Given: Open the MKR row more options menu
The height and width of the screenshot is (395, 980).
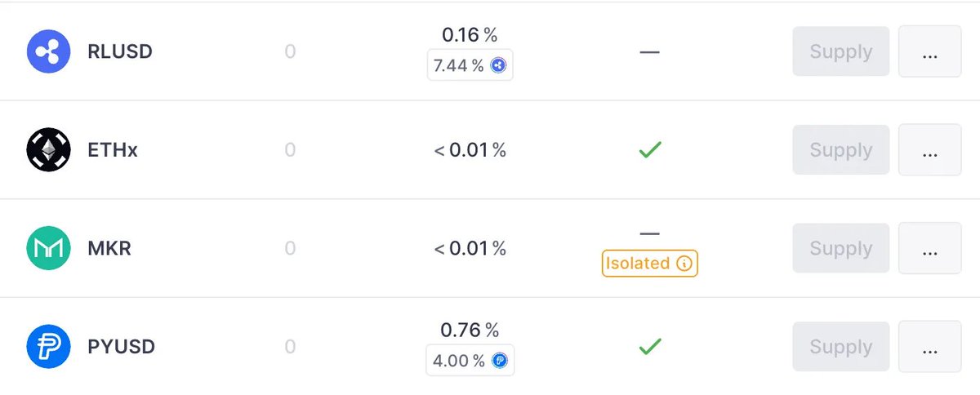Looking at the screenshot, I should point(929,248).
